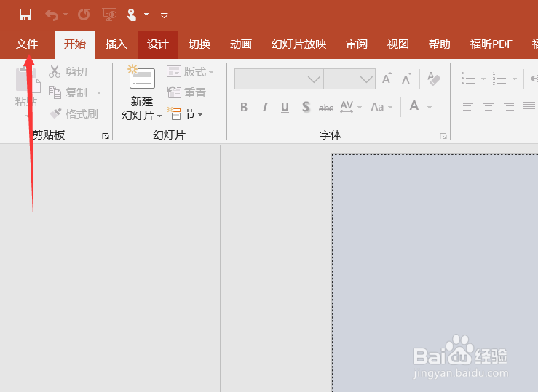The width and height of the screenshot is (538, 392).
Task: Apply bullet list icon
Action: [x=468, y=79]
